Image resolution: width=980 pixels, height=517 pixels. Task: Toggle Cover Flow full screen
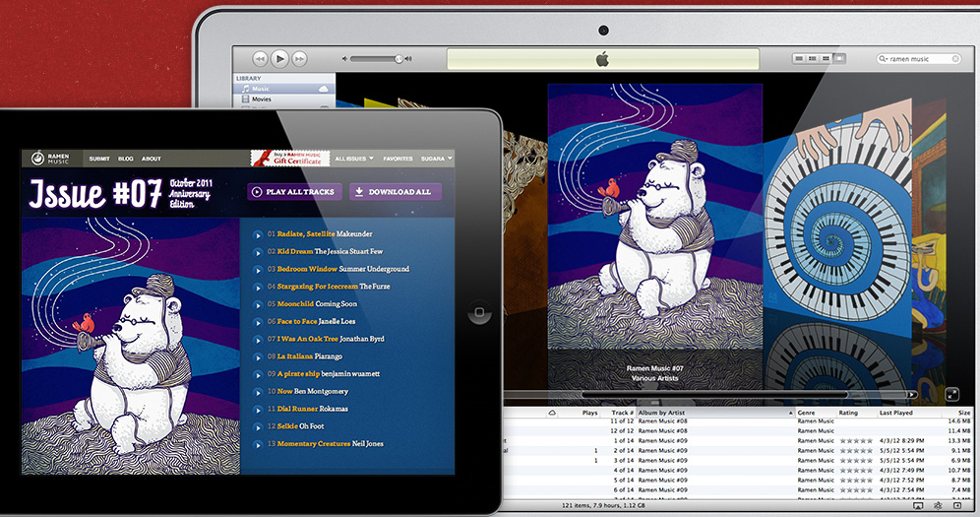click(951, 394)
